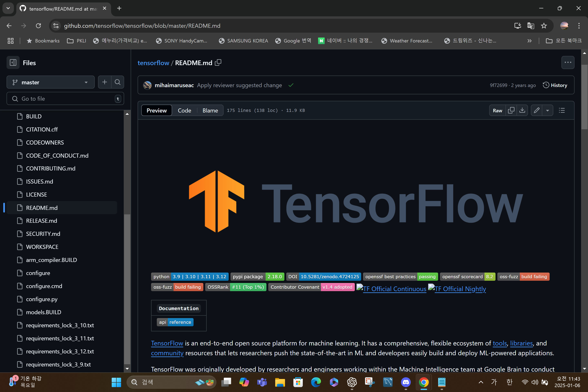Select CONTRIBUTING.md in the file tree
This screenshot has height=392, width=588.
click(50, 168)
